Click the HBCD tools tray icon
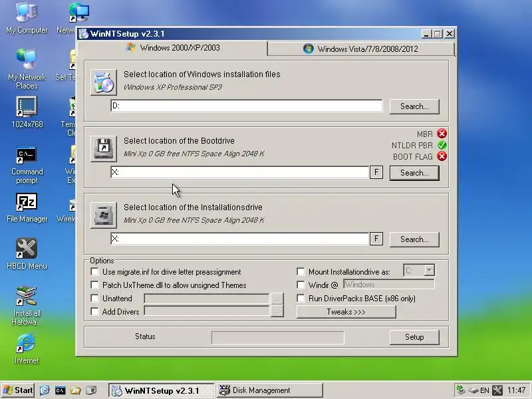This screenshot has width=532, height=399. tap(497, 390)
